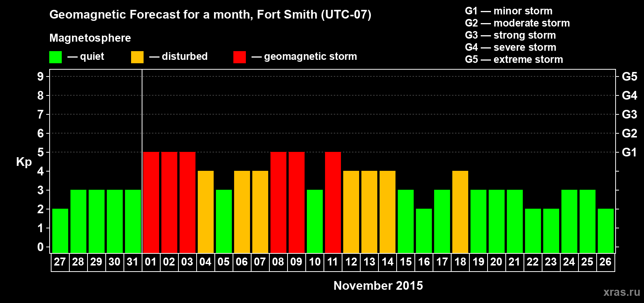Click the orange disturbed legend swatch
Screen dimensions: 644x303
coord(137,57)
